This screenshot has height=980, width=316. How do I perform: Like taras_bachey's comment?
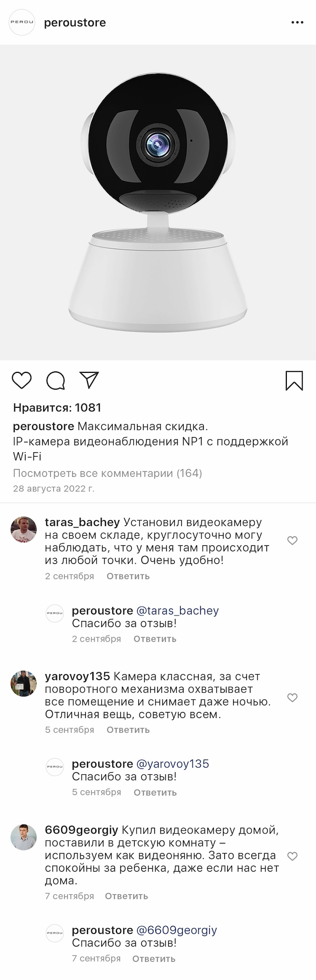(292, 541)
